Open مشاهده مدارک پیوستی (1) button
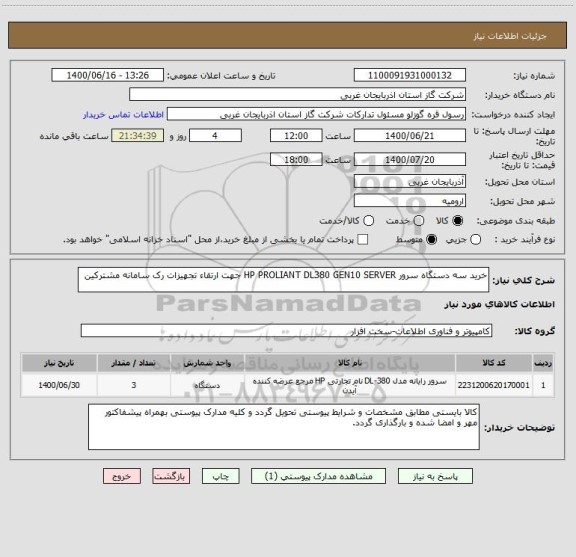Image resolution: width=576 pixels, height=557 pixels. click(318, 476)
